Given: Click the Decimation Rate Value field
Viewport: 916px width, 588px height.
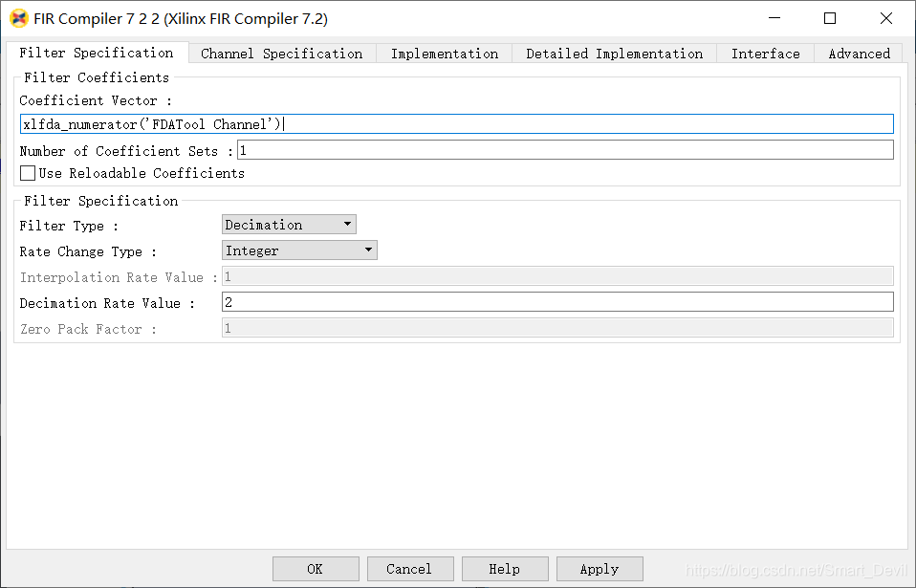Looking at the screenshot, I should 557,302.
